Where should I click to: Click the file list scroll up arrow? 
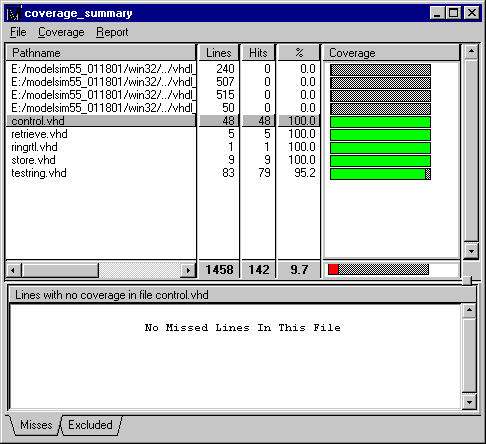click(471, 51)
